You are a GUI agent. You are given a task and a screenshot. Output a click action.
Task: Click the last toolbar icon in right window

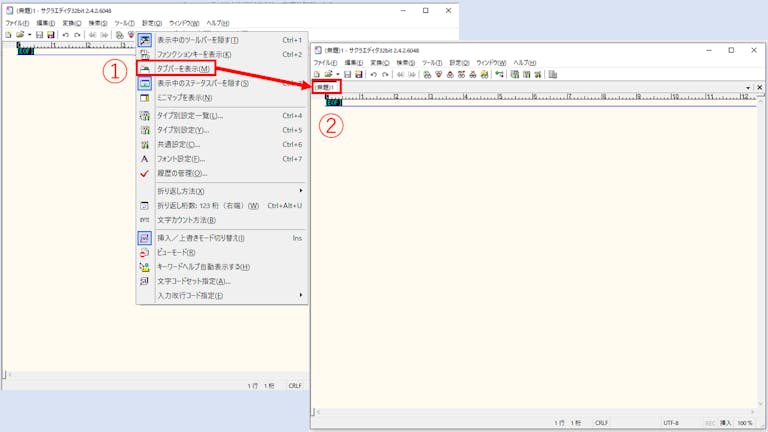(x=553, y=74)
